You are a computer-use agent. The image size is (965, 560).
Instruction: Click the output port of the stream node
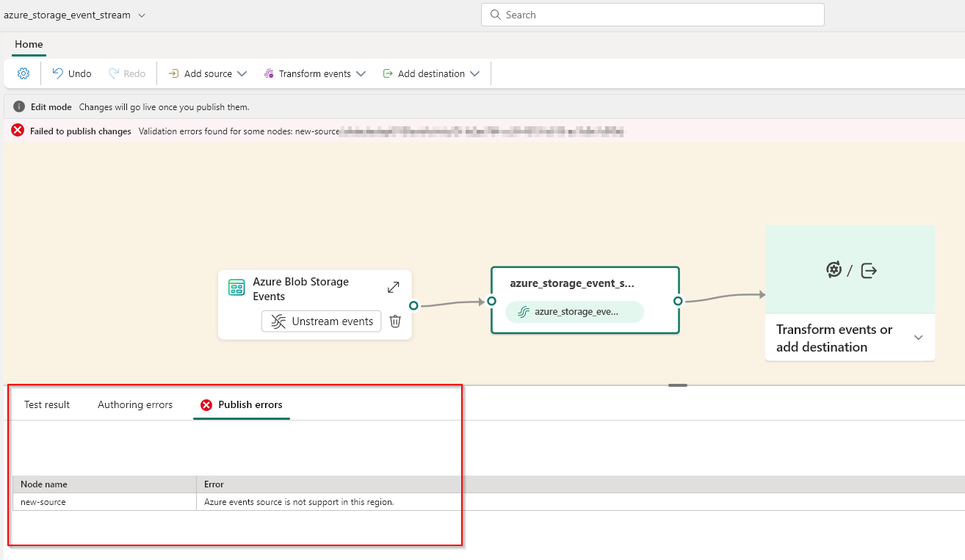click(x=678, y=301)
